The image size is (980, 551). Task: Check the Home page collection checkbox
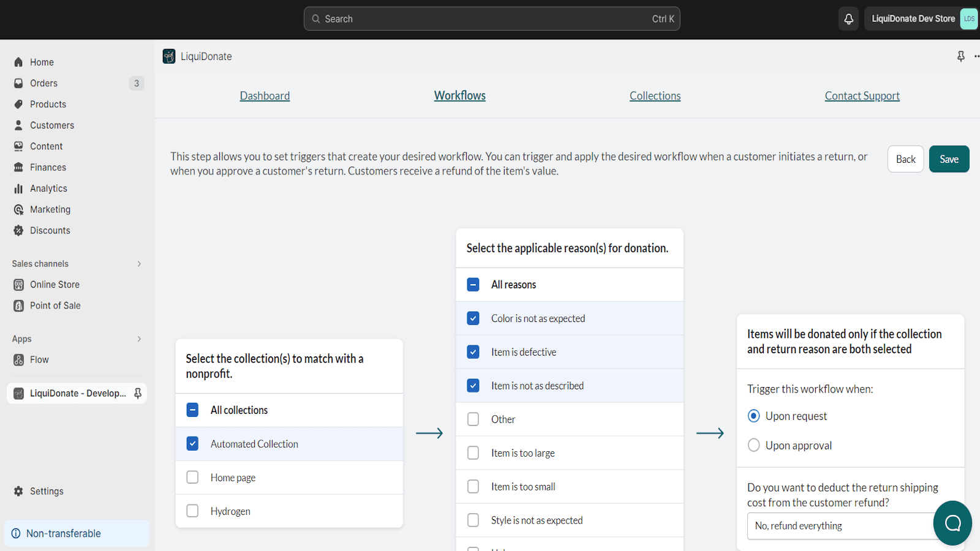192,478
